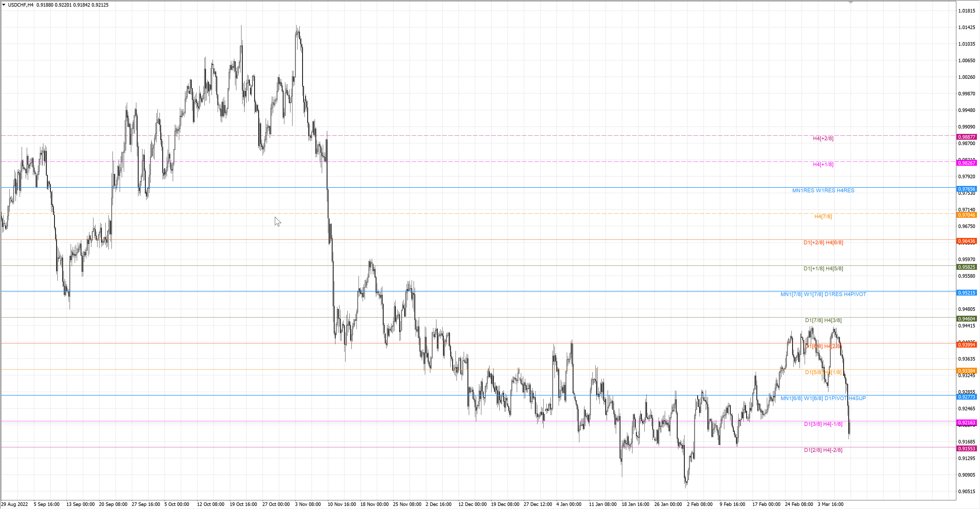
Task: Click the 0.99480 price axis value
Action: coord(967,110)
